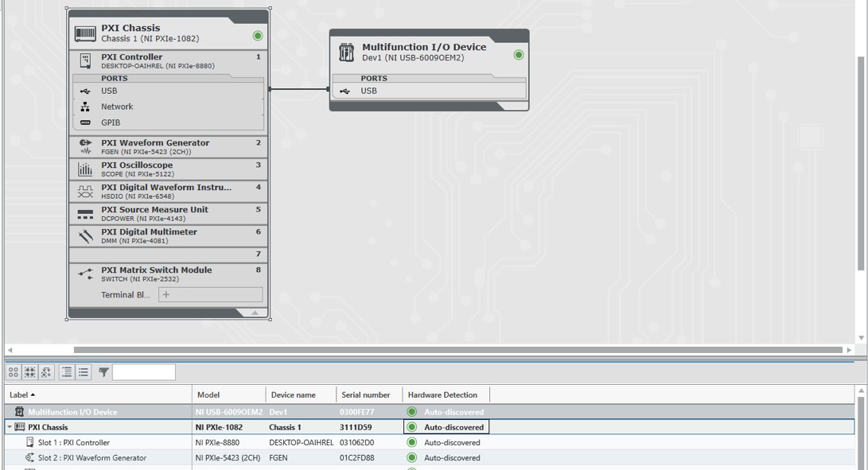This screenshot has height=470, width=868.
Task: Click the flat list view icon
Action: pos(83,372)
